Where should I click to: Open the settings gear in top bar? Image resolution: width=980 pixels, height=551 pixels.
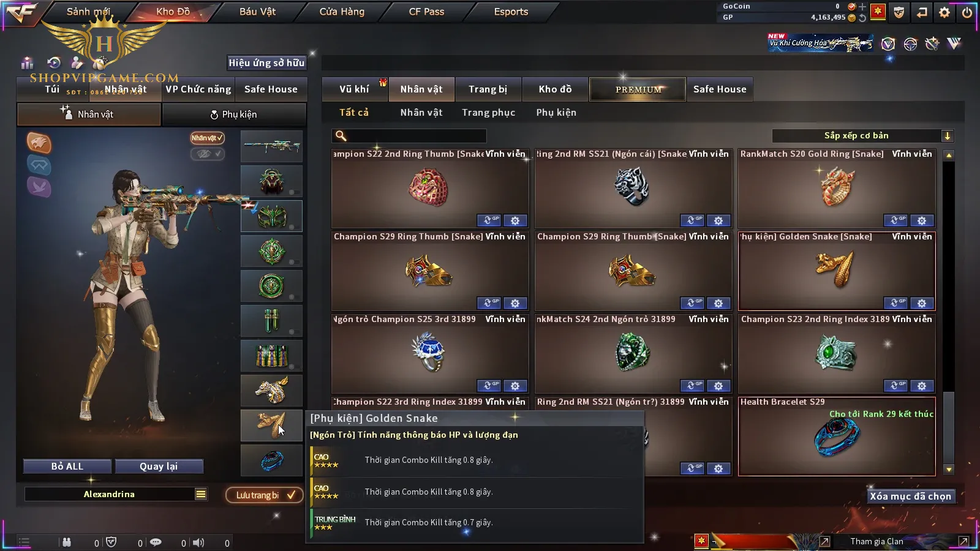pyautogui.click(x=944, y=12)
